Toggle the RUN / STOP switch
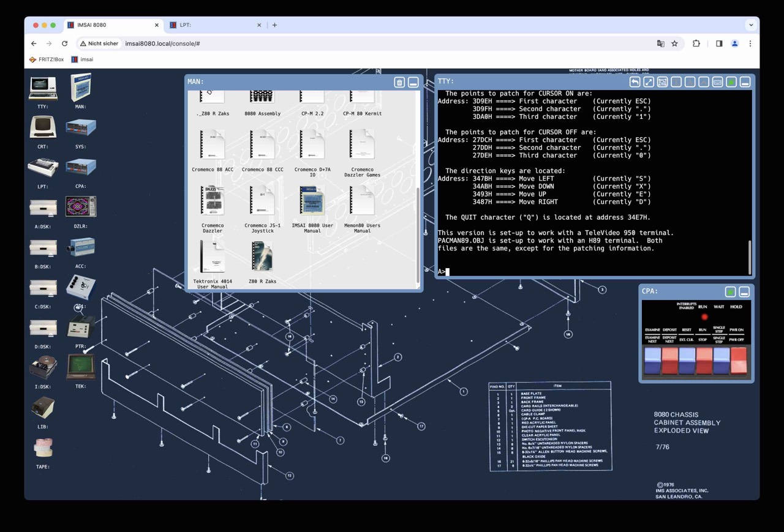784x532 pixels. tap(704, 360)
